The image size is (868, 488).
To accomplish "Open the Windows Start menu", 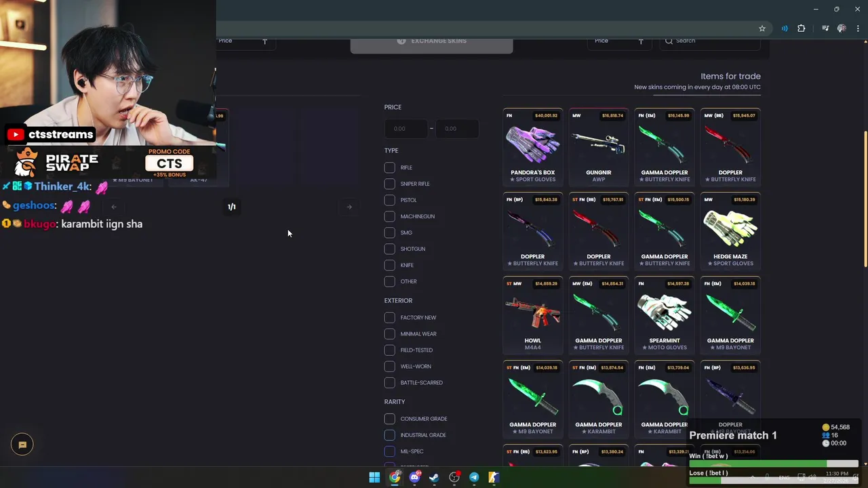I will pyautogui.click(x=374, y=477).
